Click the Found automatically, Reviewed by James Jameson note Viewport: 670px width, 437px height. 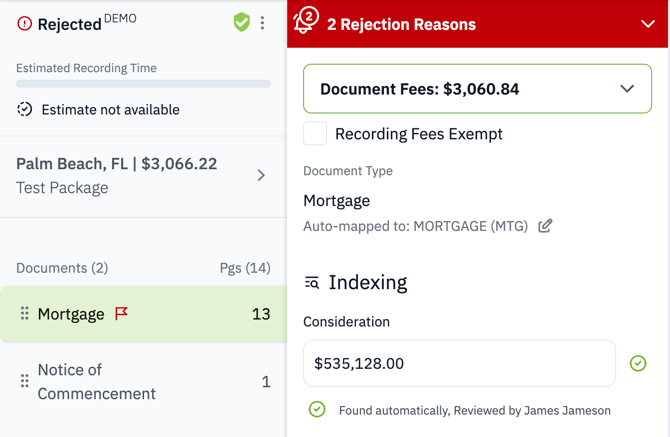(x=475, y=411)
